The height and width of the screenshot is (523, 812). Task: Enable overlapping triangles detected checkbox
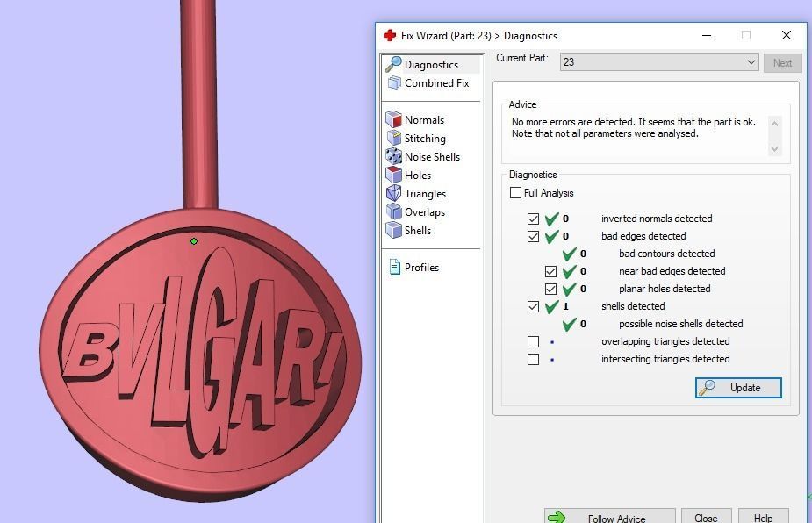point(533,341)
